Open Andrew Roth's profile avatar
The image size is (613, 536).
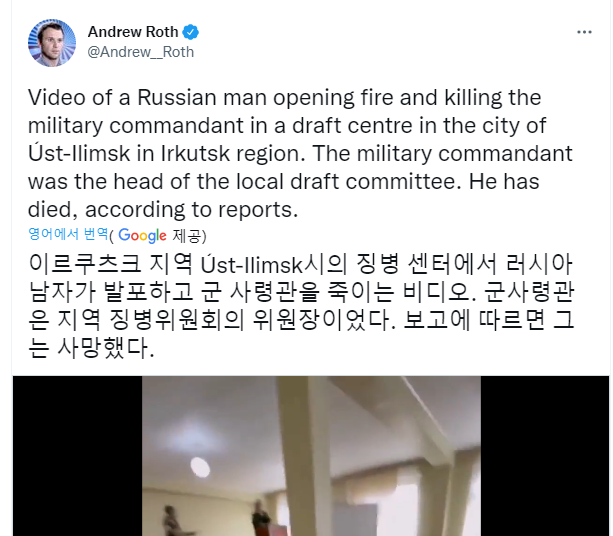point(52,43)
